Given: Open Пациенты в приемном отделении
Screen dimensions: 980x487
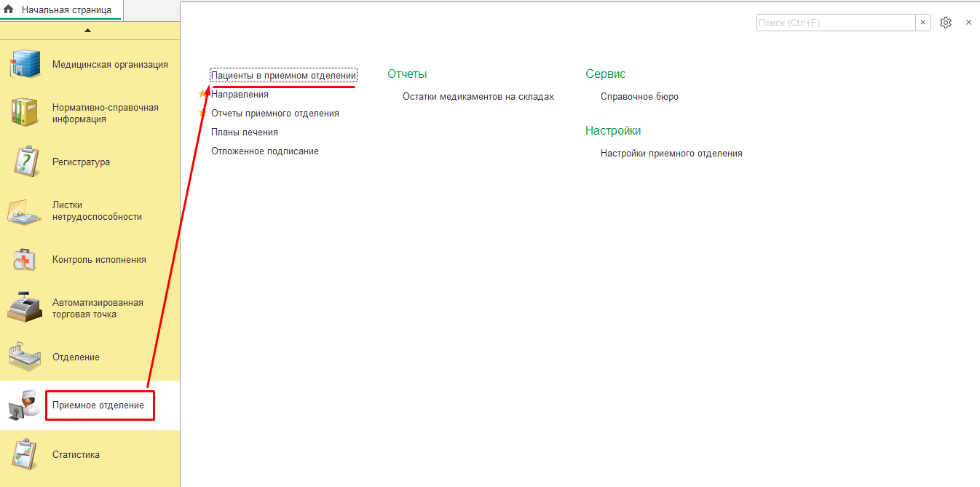Looking at the screenshot, I should coord(283,75).
